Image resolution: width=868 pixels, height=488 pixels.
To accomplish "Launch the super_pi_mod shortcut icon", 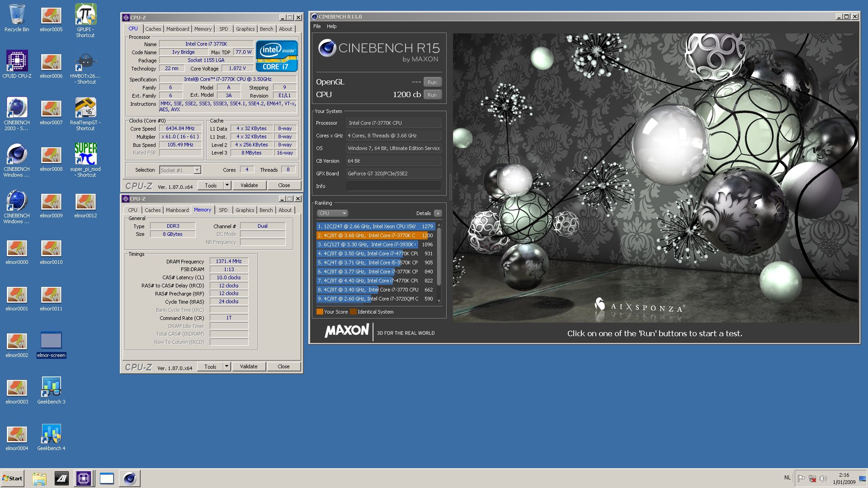I will [85, 160].
